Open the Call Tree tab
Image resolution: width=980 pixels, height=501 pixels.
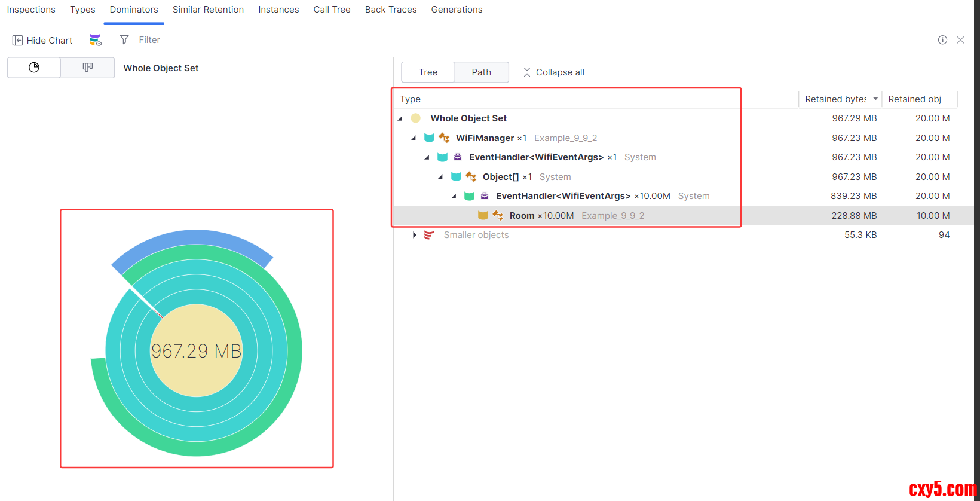point(332,10)
